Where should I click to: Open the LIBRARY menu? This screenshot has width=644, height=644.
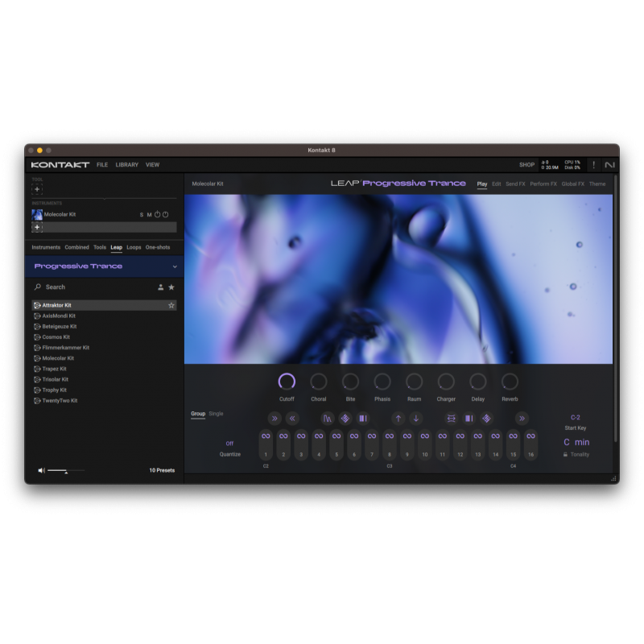(x=127, y=165)
